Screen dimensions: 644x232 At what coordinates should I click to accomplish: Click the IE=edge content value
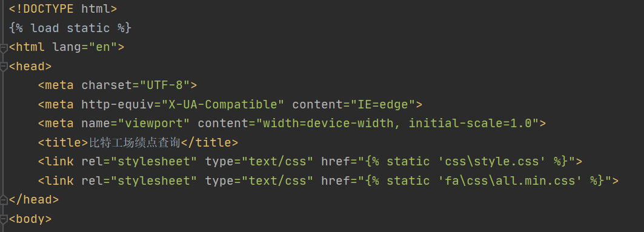(x=383, y=104)
